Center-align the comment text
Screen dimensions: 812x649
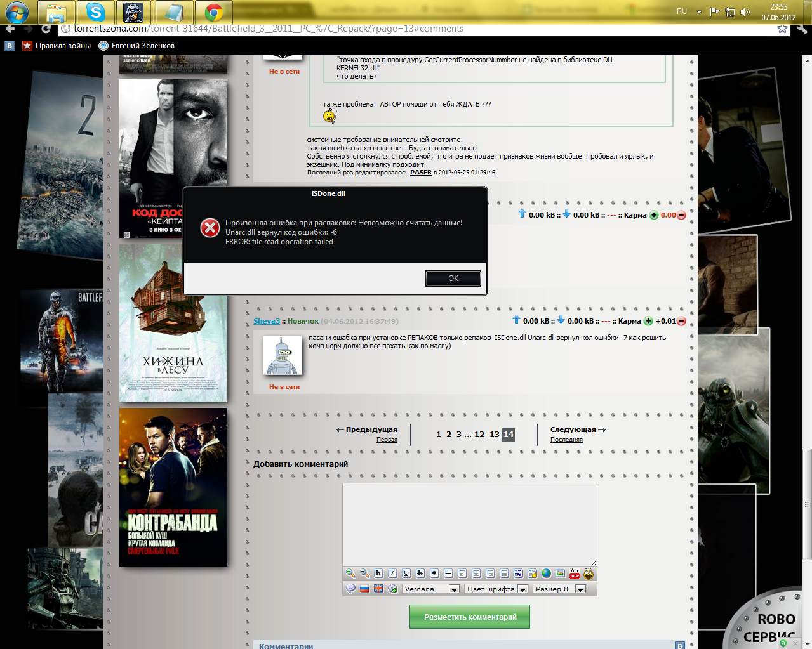476,574
